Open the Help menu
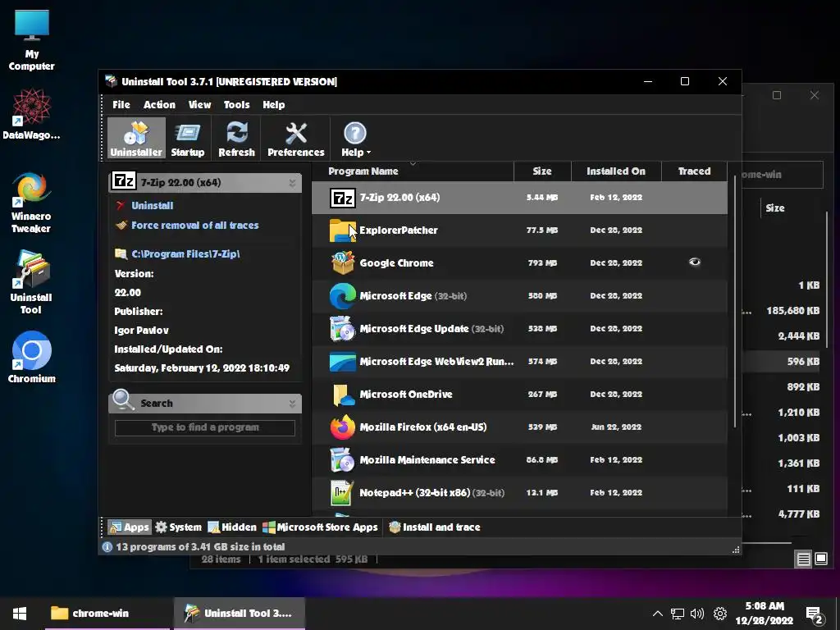The width and height of the screenshot is (840, 630). point(273,104)
